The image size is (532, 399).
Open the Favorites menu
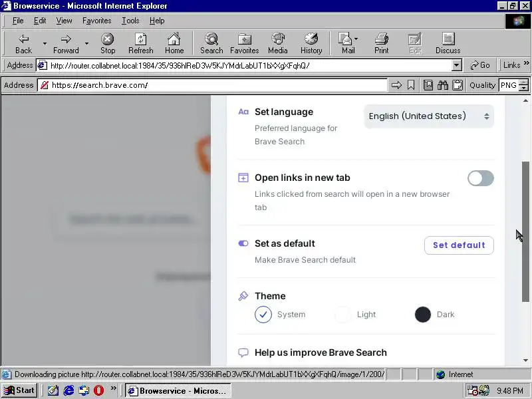coord(96,21)
